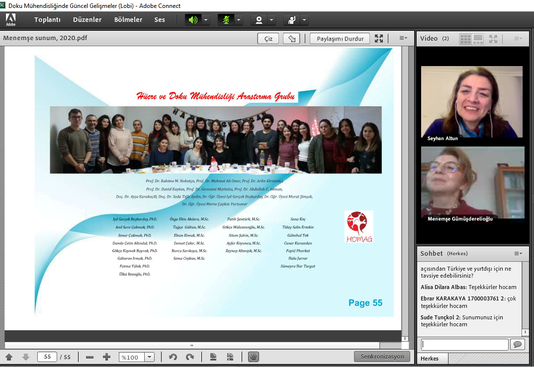Mute the speaker audio icon
The height and width of the screenshot is (367, 534).
coord(193,20)
